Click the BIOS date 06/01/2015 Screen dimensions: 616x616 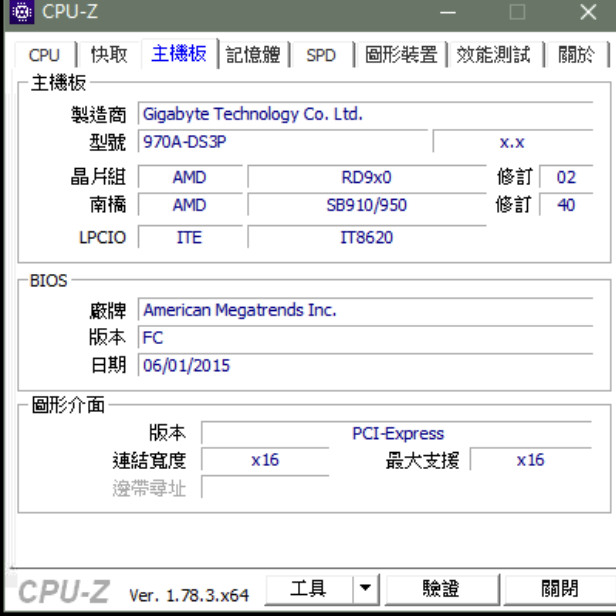(x=365, y=365)
